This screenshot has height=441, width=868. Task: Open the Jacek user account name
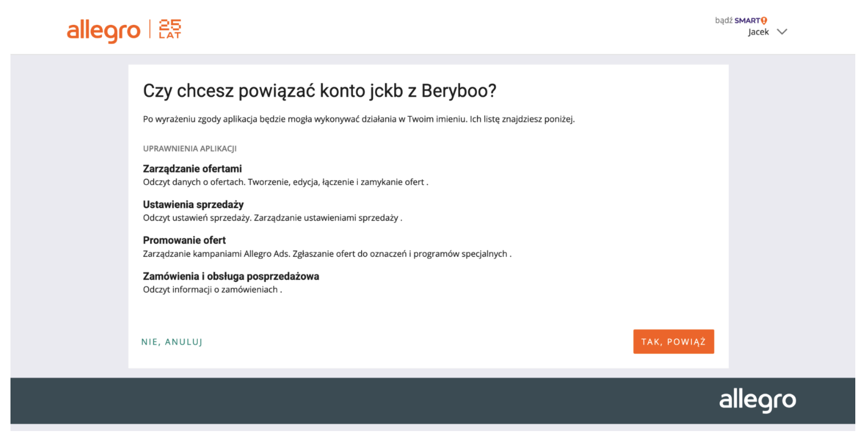pyautogui.click(x=758, y=32)
